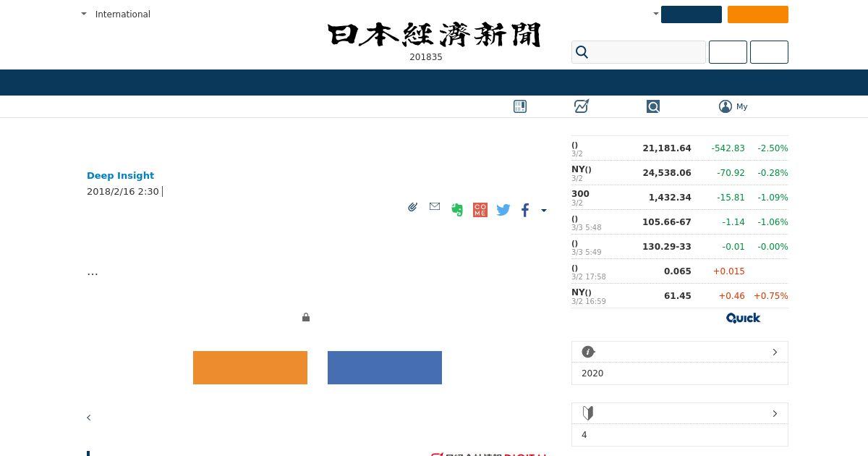Image resolution: width=868 pixels, height=456 pixels.
Task: Select the NY index value 24,538.06
Action: coord(667,173)
